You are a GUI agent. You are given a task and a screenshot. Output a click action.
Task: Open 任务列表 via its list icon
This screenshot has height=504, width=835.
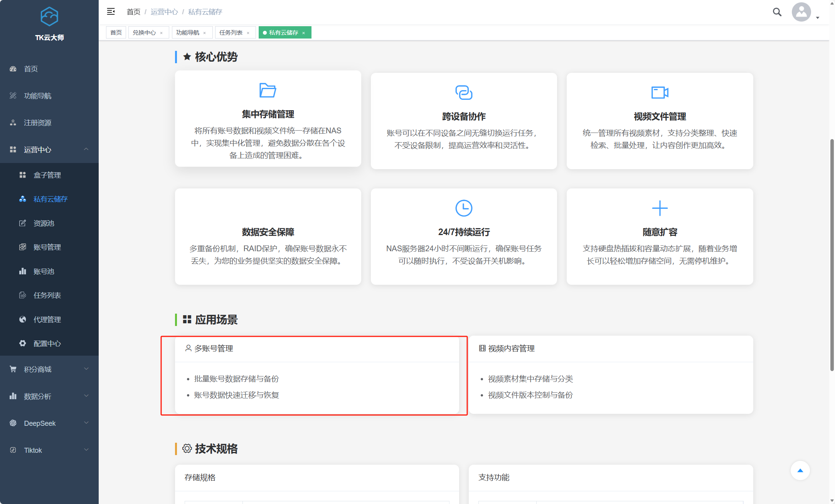[x=22, y=295]
